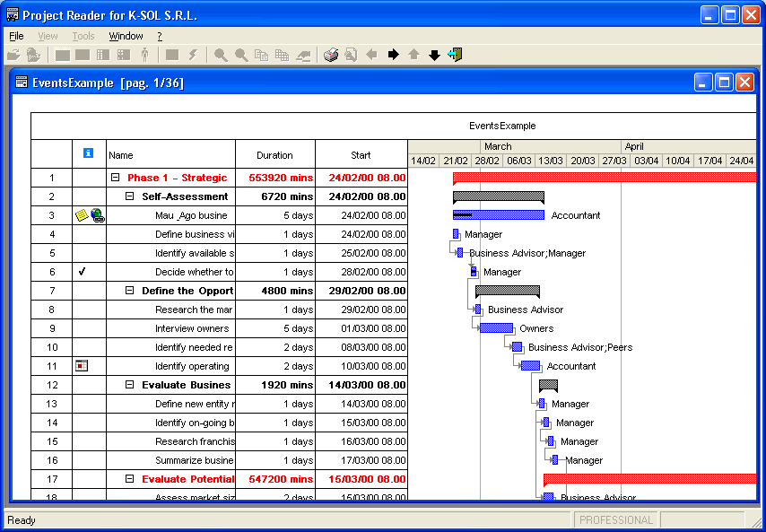Click the blue Accountant Gantt bar in row 3

click(499, 215)
